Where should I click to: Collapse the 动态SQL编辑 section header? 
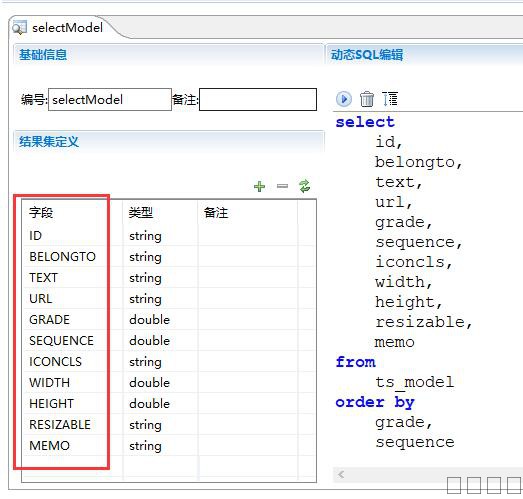click(x=367, y=55)
